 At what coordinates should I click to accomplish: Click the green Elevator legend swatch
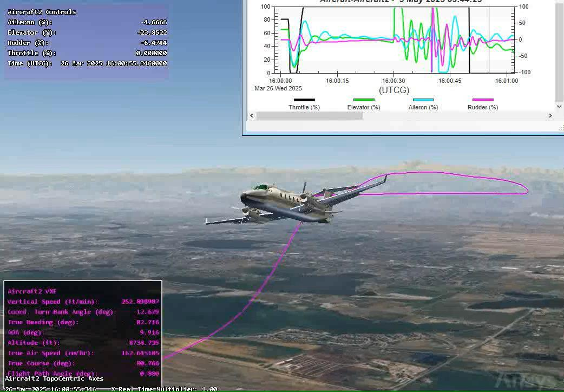tap(364, 100)
